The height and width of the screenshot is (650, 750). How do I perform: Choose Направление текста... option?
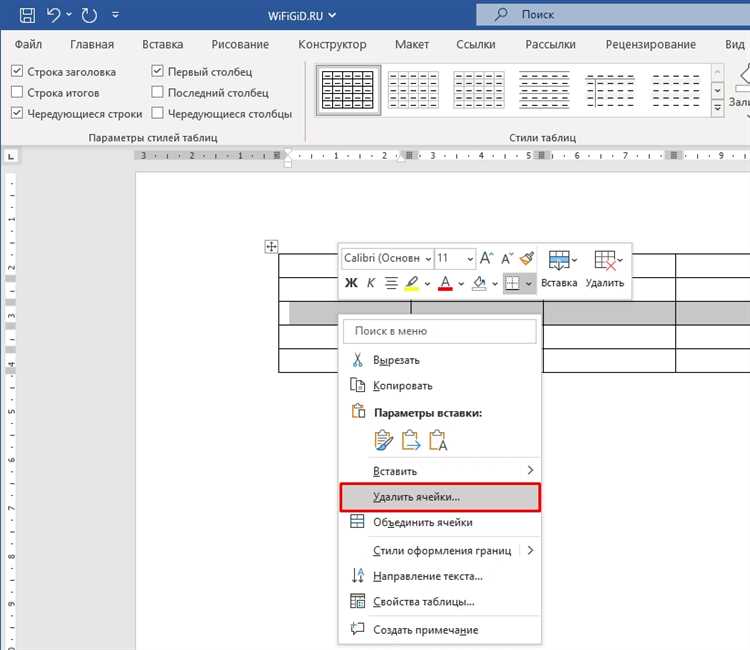[440, 576]
